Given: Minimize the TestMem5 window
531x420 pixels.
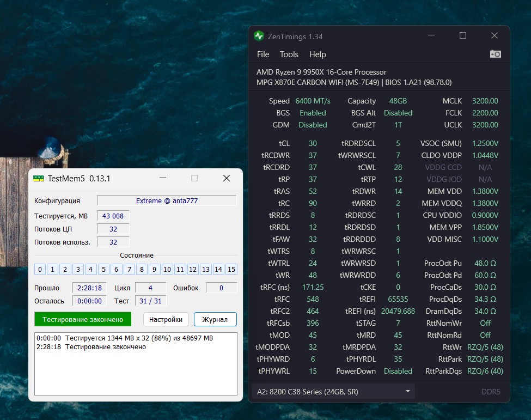Looking at the screenshot, I should 162,179.
